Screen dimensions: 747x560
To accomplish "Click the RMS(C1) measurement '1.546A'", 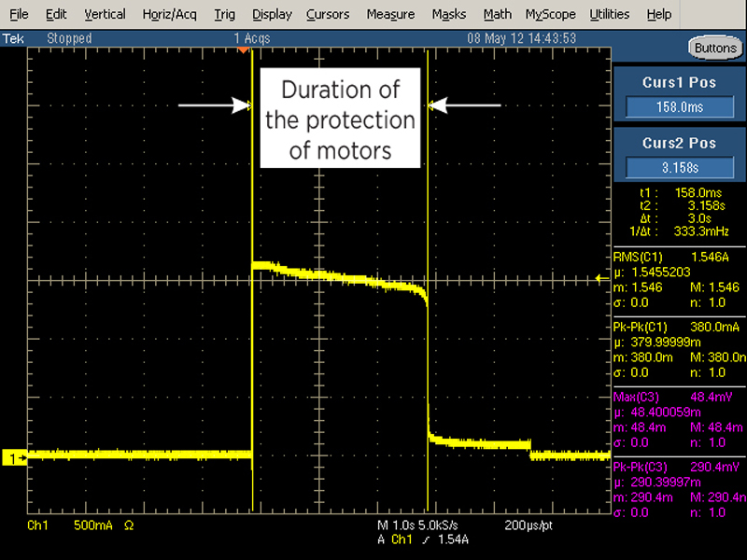I will coord(710,258).
